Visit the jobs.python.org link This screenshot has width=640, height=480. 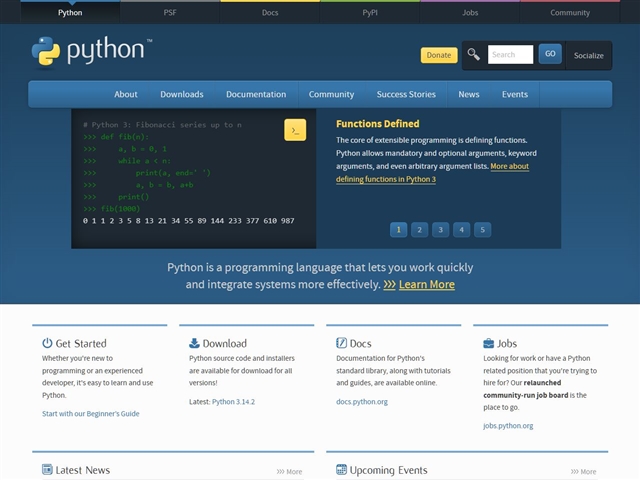508,426
